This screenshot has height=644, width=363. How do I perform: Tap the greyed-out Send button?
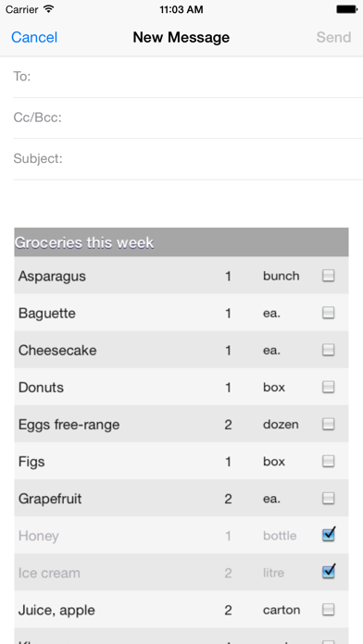tap(333, 37)
